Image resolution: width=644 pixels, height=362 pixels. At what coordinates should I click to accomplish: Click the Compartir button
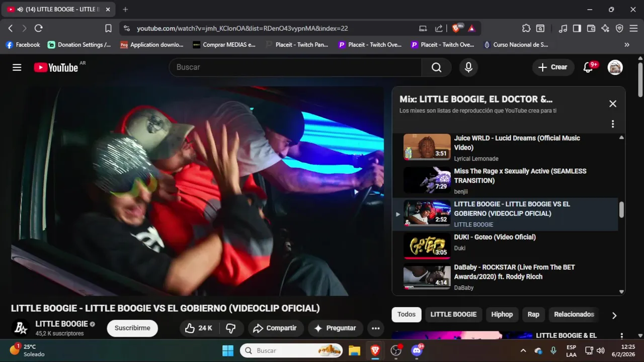click(x=275, y=328)
